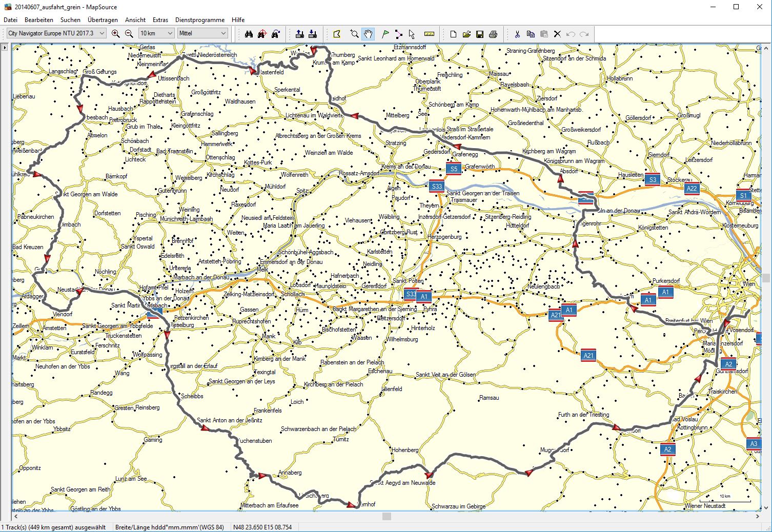Click the Scheibbs town label
Image resolution: width=772 pixels, height=532 pixels.
click(x=192, y=396)
